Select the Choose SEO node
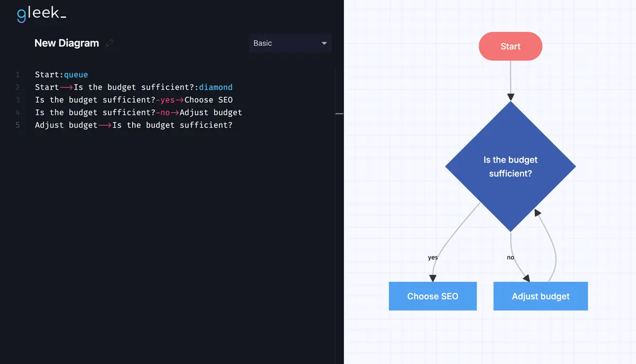The image size is (636, 364). pos(432,296)
